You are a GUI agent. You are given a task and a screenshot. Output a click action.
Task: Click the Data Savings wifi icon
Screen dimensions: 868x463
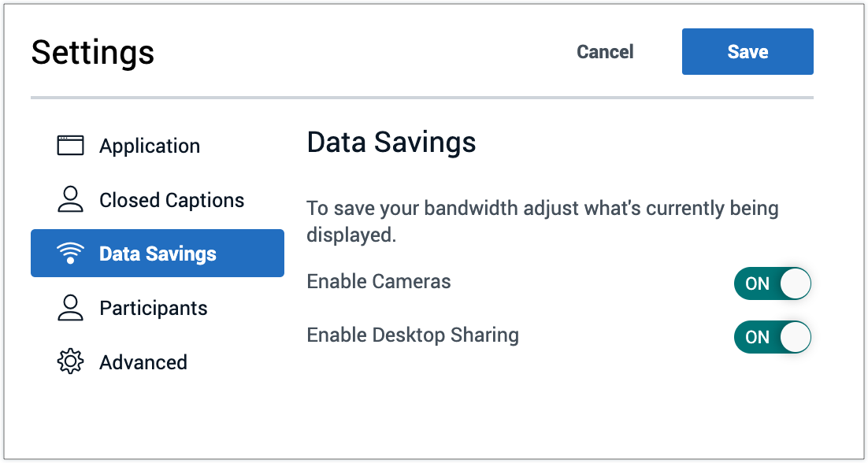pos(70,254)
